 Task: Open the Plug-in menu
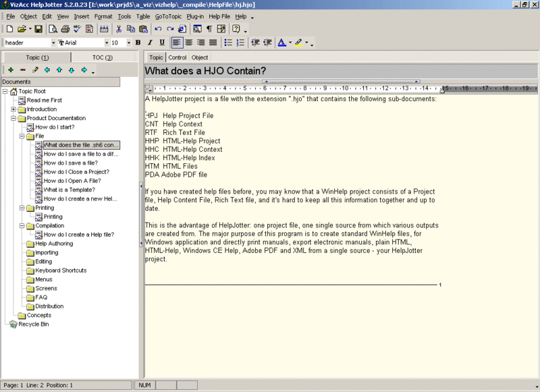(x=195, y=16)
